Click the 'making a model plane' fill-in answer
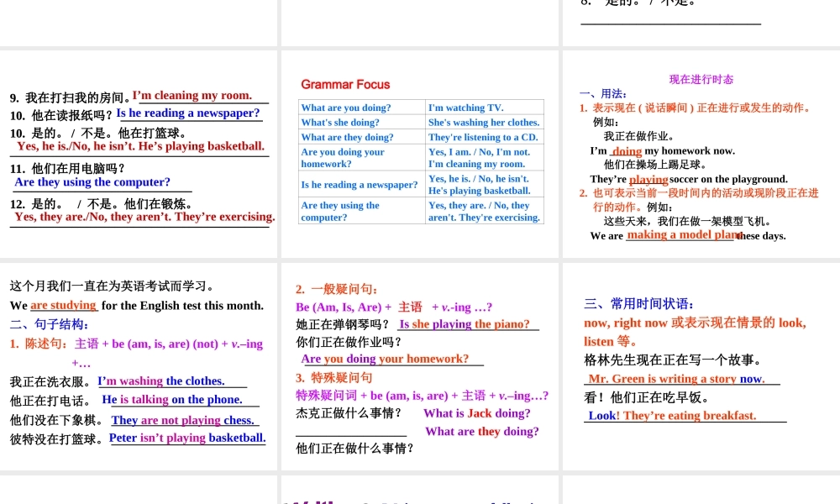 682,235
